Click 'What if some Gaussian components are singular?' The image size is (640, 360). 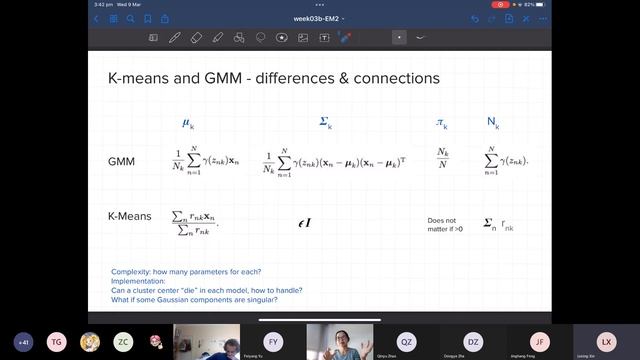pos(194,300)
